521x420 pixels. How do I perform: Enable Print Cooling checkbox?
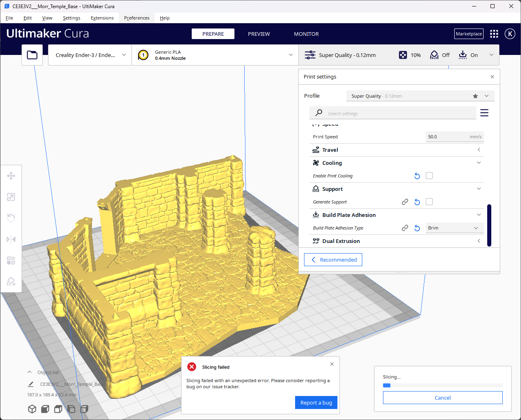(429, 175)
